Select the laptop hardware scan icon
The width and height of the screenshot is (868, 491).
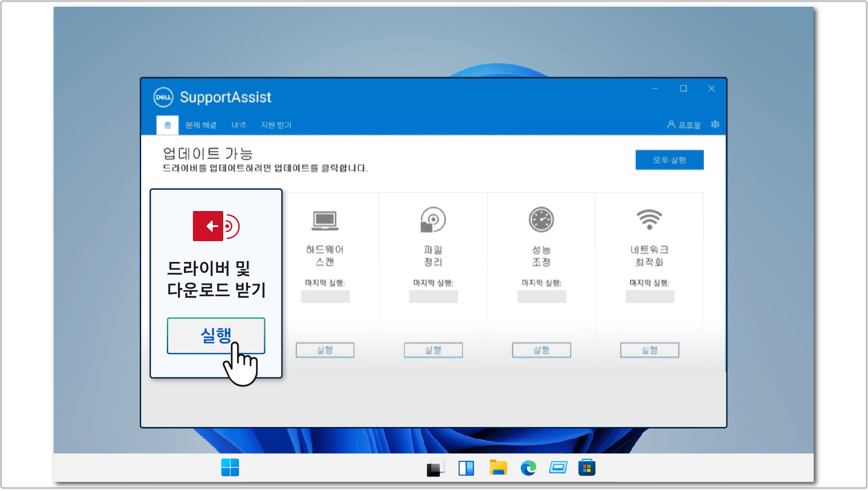[x=325, y=220]
